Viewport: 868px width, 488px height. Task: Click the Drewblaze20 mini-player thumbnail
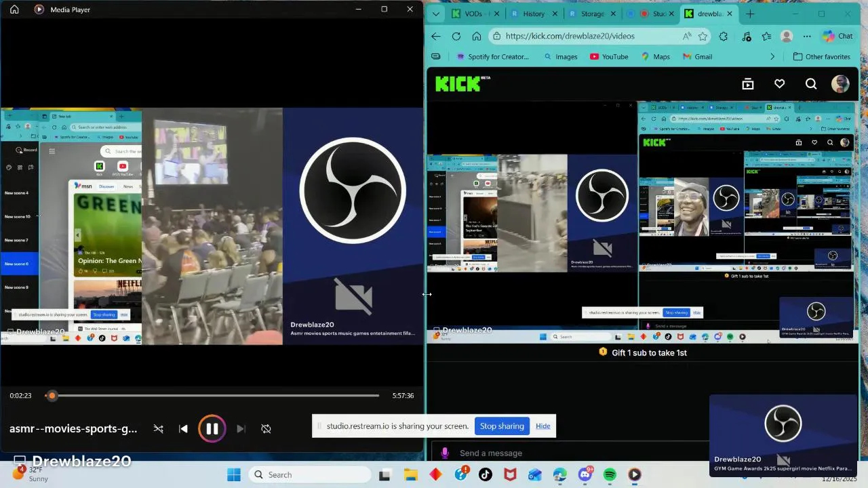(x=783, y=435)
